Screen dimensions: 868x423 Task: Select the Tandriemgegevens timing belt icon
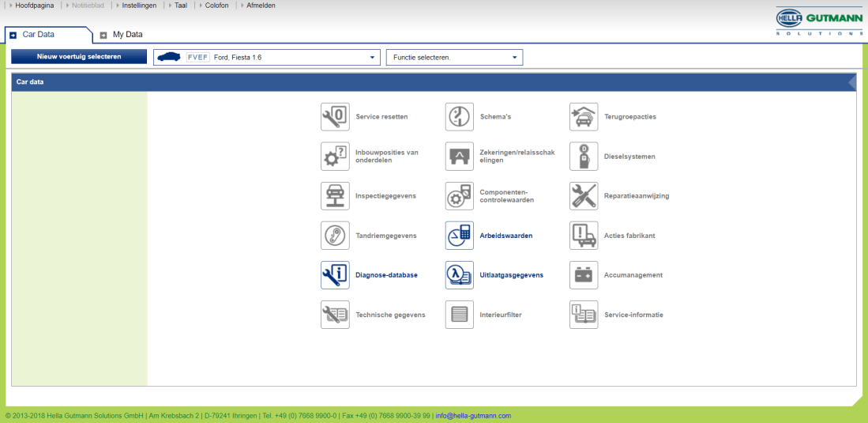(335, 236)
